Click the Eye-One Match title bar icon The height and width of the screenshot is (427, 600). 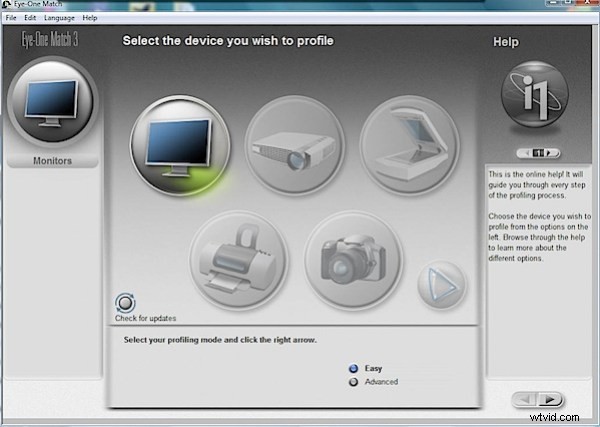tap(7, 4)
